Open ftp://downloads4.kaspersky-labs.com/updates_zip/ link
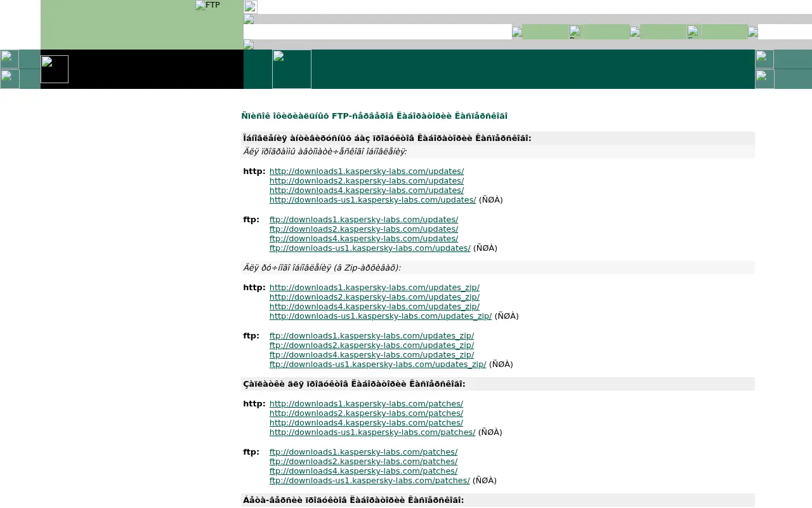The height and width of the screenshot is (508, 812). pyautogui.click(x=372, y=355)
